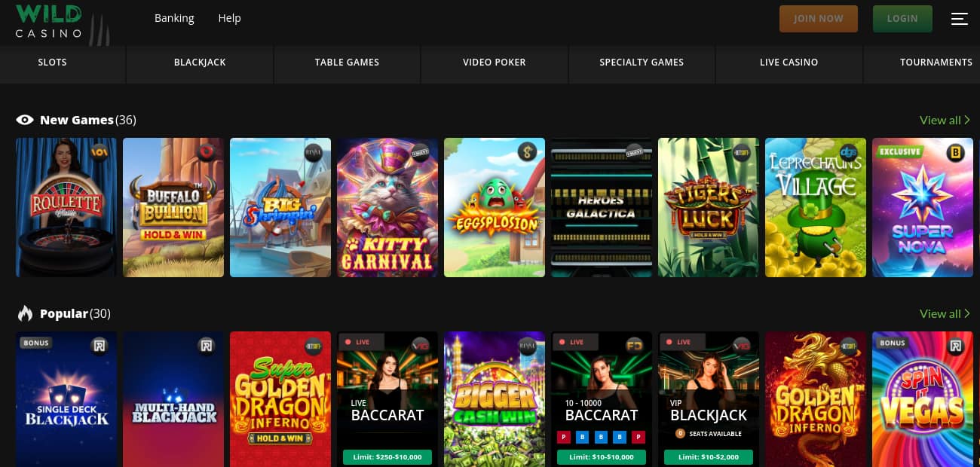Open Leprechauns Village game
Screen dimensions: 980x467
(816, 207)
